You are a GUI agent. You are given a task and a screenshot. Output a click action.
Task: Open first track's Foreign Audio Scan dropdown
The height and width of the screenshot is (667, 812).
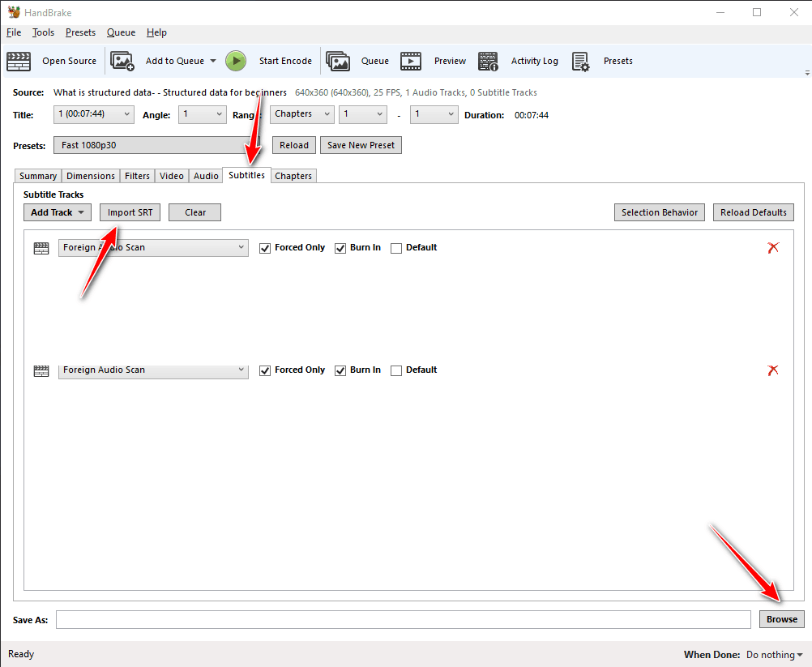[x=153, y=247]
